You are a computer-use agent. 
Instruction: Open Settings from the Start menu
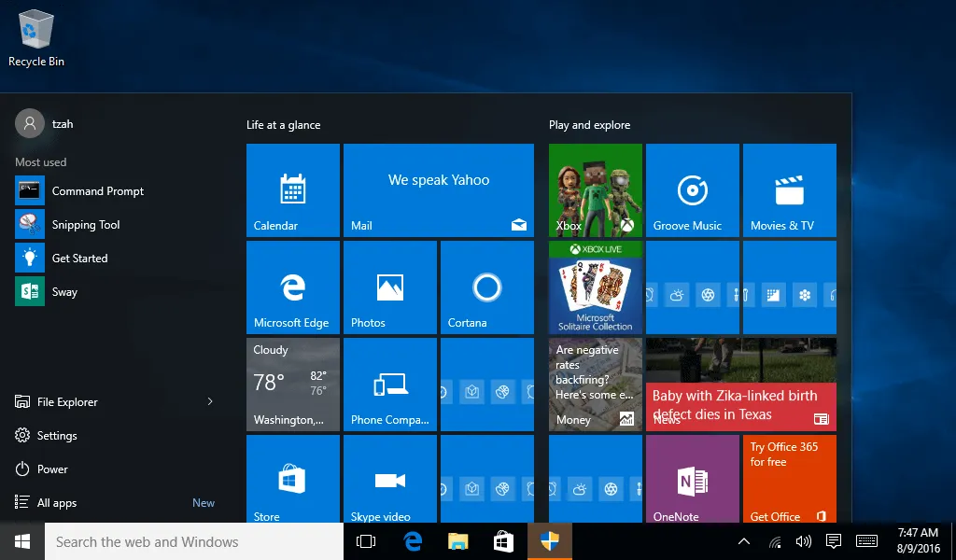[57, 436]
